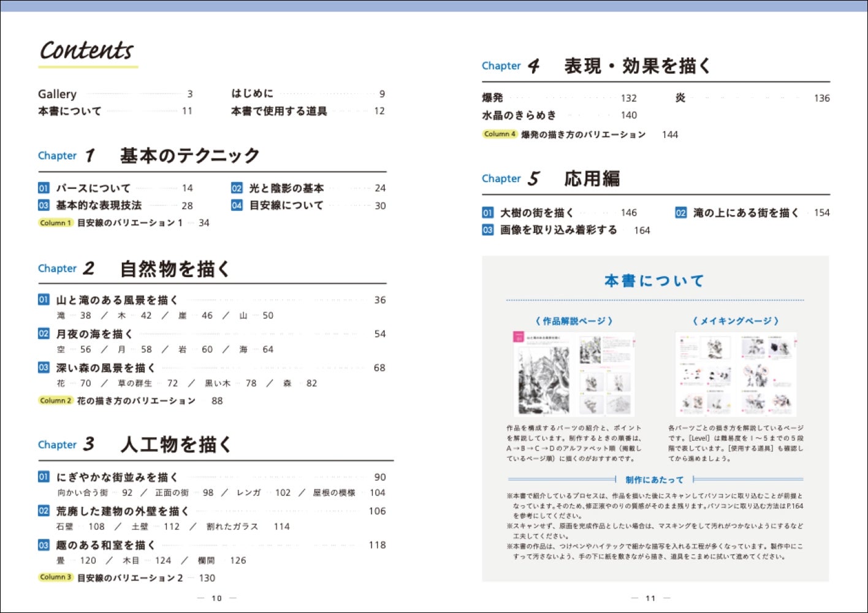
Task: Select the Gallery entry on page 3
Action: pyautogui.click(x=115, y=94)
